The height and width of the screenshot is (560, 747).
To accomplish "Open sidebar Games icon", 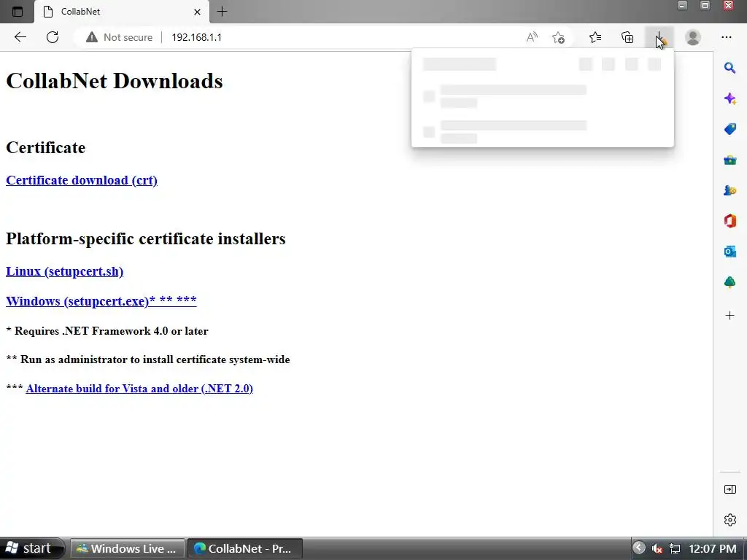I will point(729,190).
